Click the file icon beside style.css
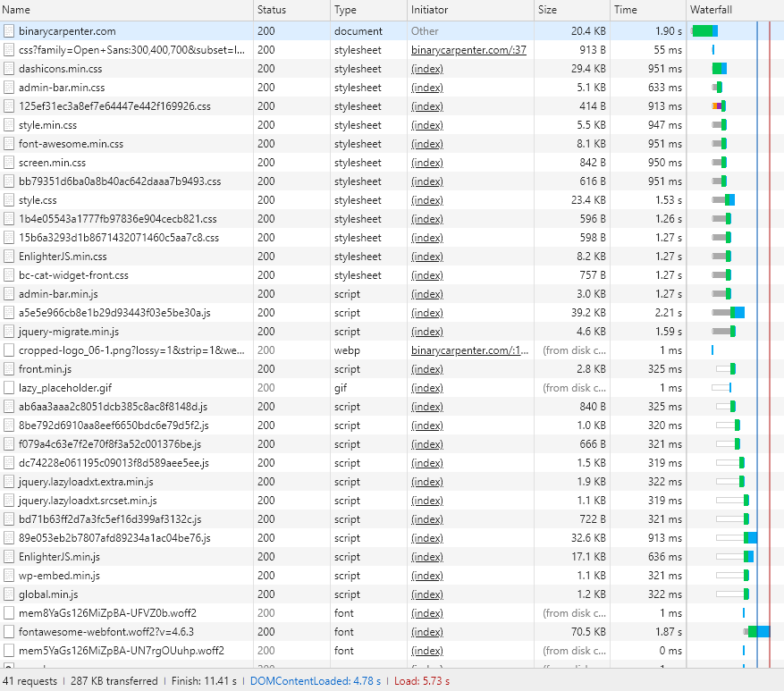784x691 pixels. tap(9, 200)
